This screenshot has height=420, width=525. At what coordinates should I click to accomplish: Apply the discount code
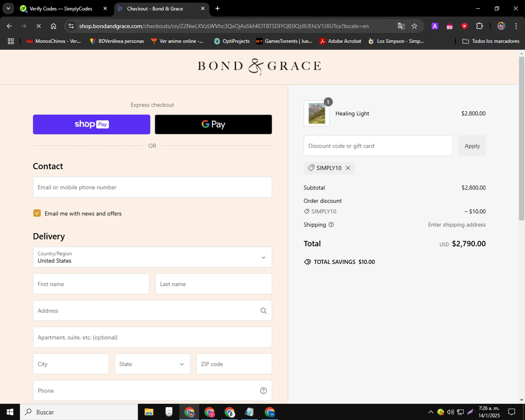point(472,146)
